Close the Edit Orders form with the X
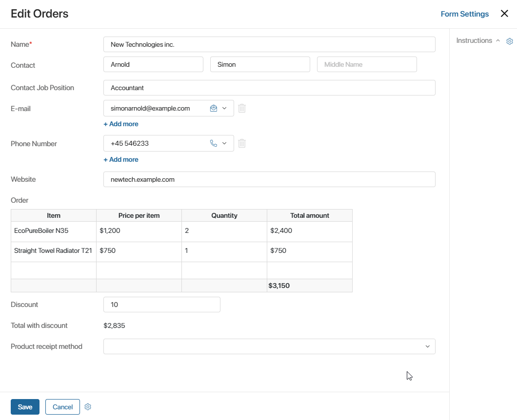Viewport: 517px width, 420px height. pyautogui.click(x=504, y=14)
